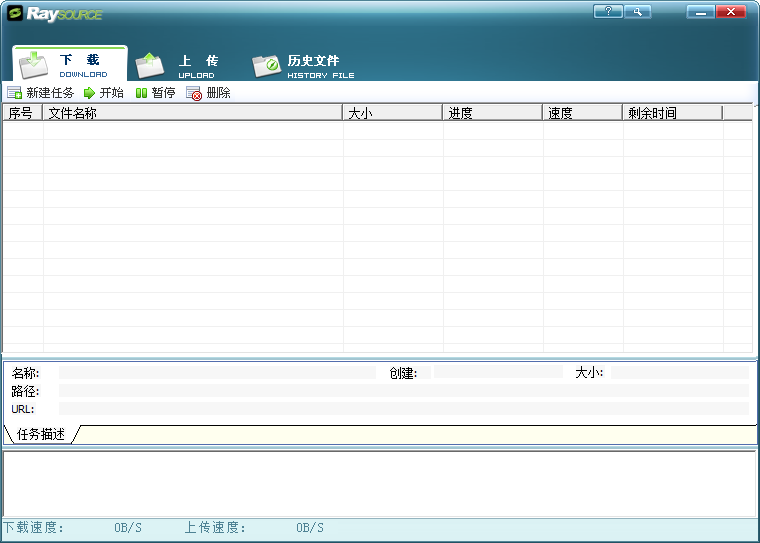Click the Delete (删除) icon
The width and height of the screenshot is (760, 543).
coord(194,93)
